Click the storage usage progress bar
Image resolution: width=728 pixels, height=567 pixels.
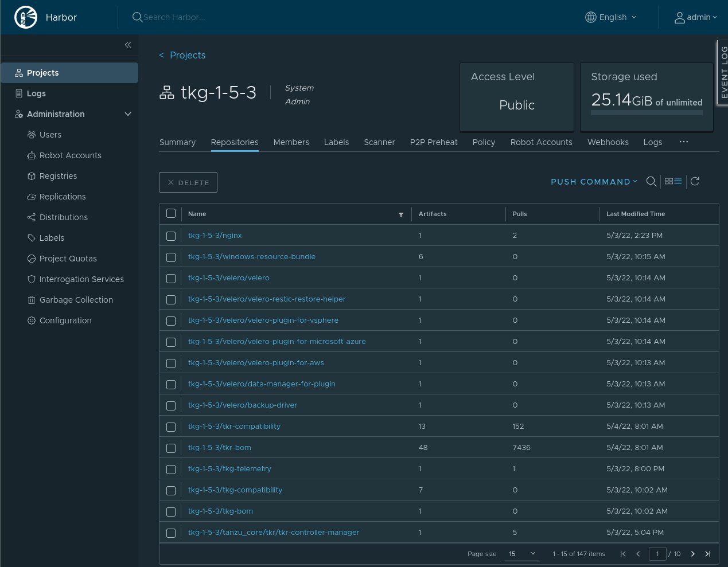point(647,112)
